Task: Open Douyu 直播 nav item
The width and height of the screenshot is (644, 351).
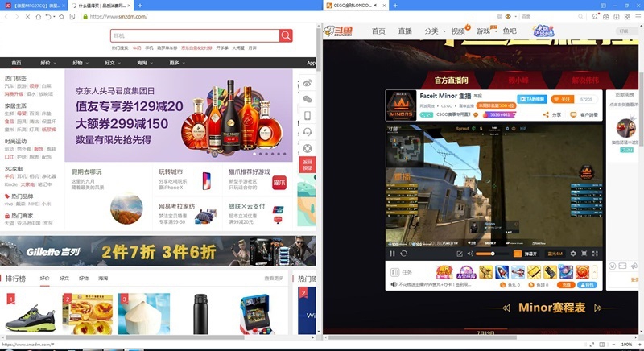Action: pyautogui.click(x=405, y=31)
